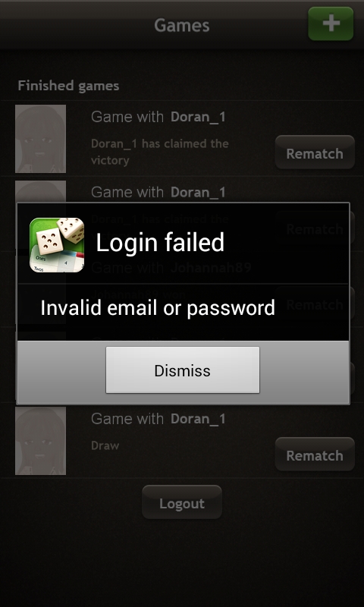The height and width of the screenshot is (607, 364).
Task: Open second Game with Doran_1 entry above dialog
Action: pyautogui.click(x=158, y=192)
